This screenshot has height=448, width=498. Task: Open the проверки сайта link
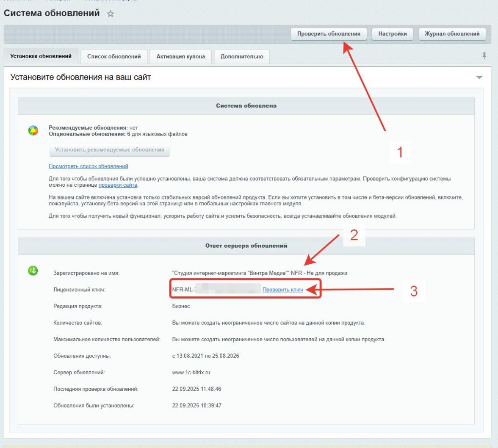coord(118,185)
